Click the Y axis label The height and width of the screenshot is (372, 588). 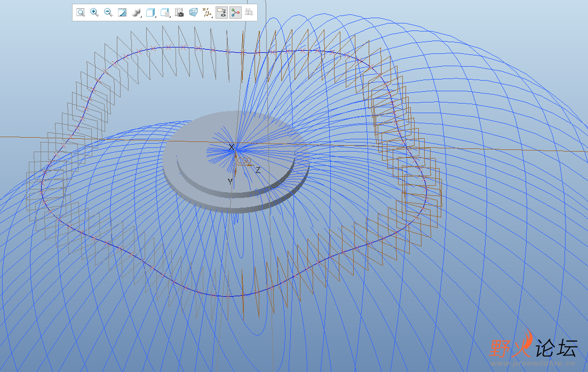231,182
